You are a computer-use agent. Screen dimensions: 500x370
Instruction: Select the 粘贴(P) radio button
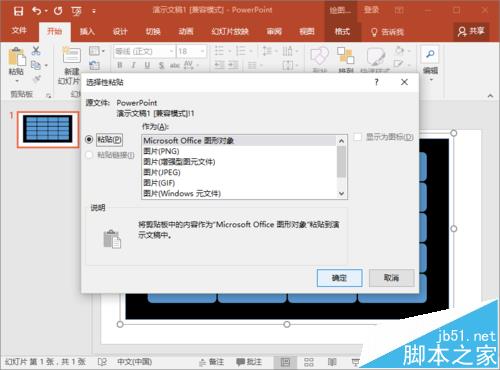coord(89,139)
